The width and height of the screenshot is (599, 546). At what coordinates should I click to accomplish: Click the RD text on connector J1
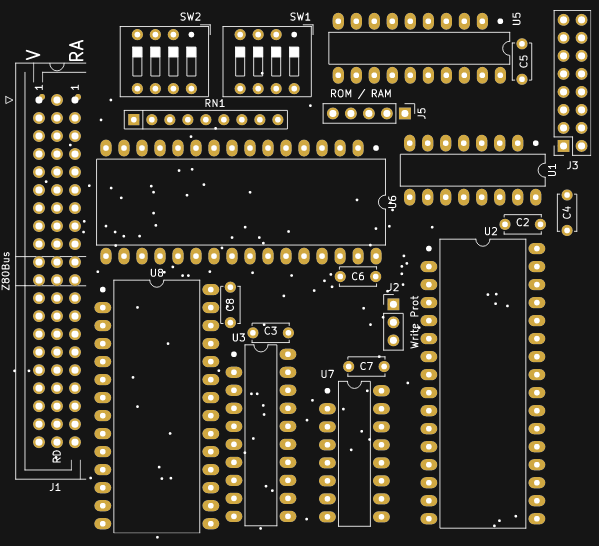pos(56,456)
